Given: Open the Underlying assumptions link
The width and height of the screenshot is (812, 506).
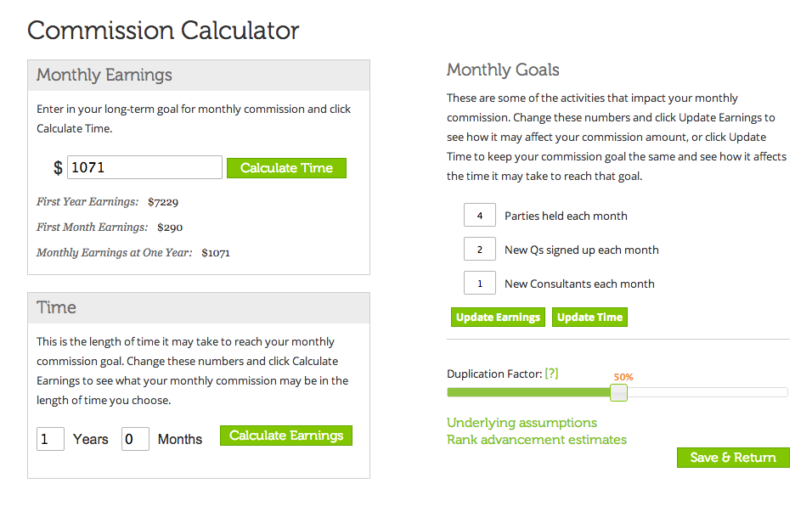Looking at the screenshot, I should pyautogui.click(x=522, y=423).
